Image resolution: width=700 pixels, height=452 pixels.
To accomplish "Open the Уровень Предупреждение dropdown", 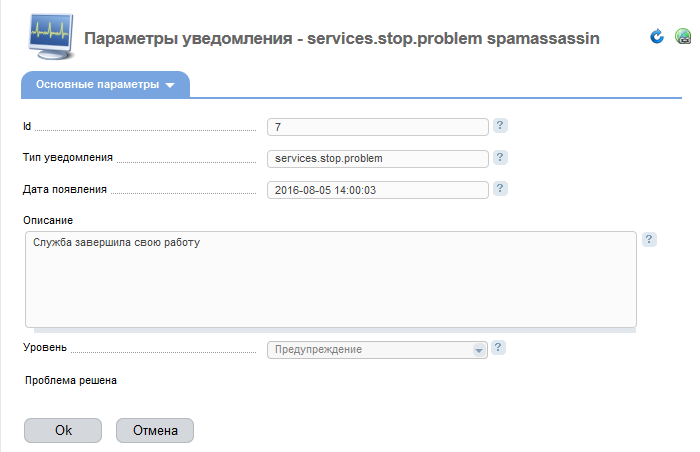I will tap(377, 350).
